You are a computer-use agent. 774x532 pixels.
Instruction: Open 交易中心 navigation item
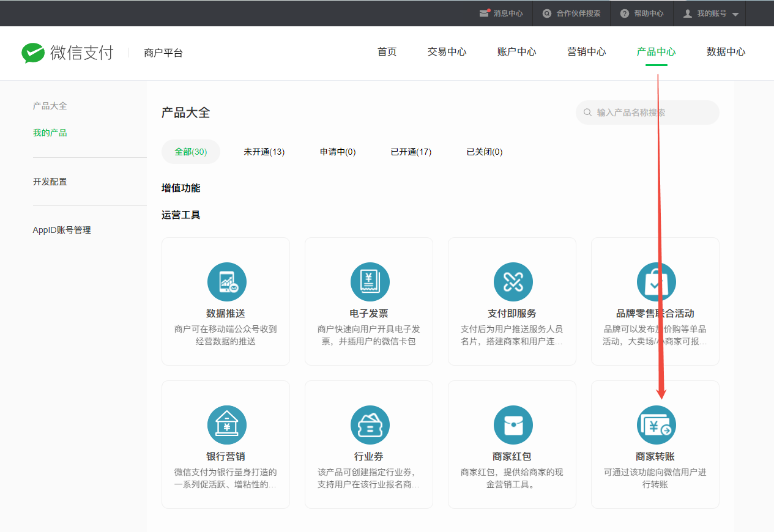(x=447, y=52)
